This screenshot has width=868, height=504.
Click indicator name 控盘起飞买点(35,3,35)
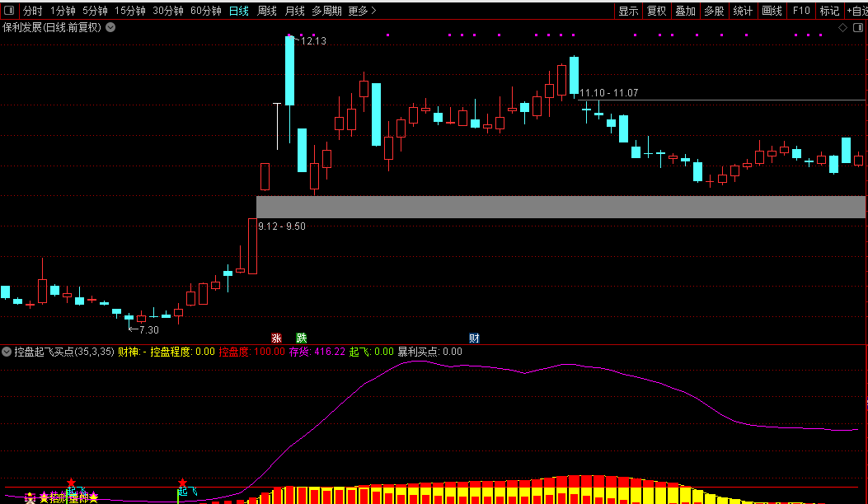[x=64, y=352]
